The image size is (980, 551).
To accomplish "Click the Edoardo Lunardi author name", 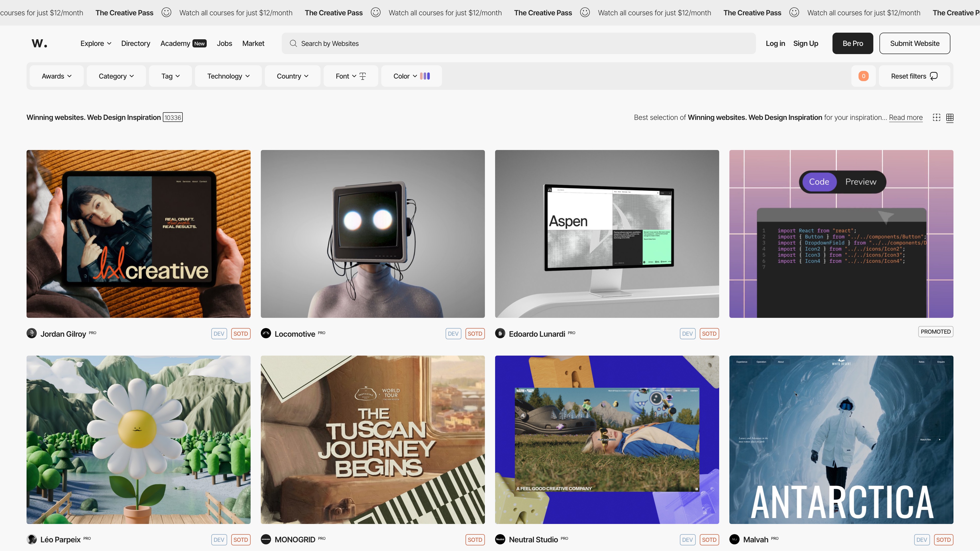I will pyautogui.click(x=537, y=334).
